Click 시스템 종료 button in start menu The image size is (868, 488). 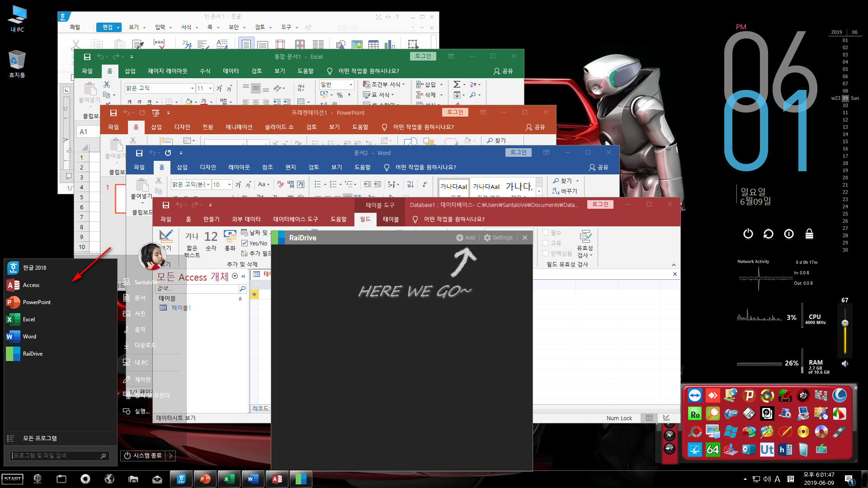pyautogui.click(x=143, y=455)
